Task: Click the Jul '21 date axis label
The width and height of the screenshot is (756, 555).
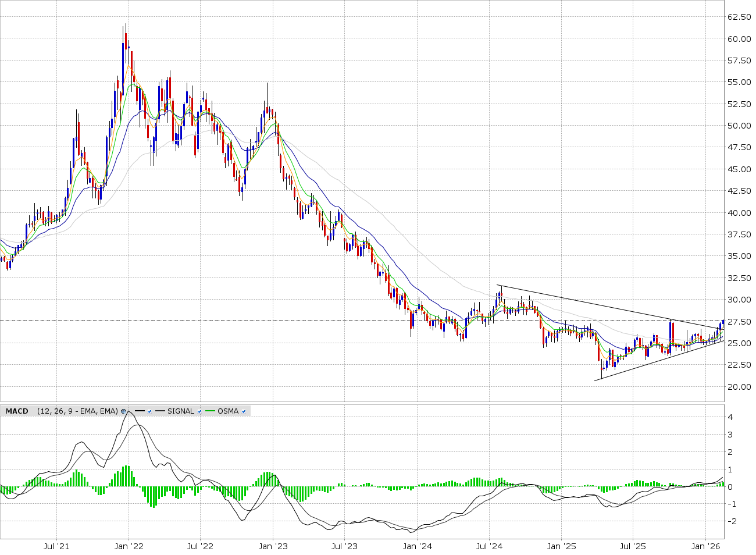Action: pyautogui.click(x=56, y=546)
